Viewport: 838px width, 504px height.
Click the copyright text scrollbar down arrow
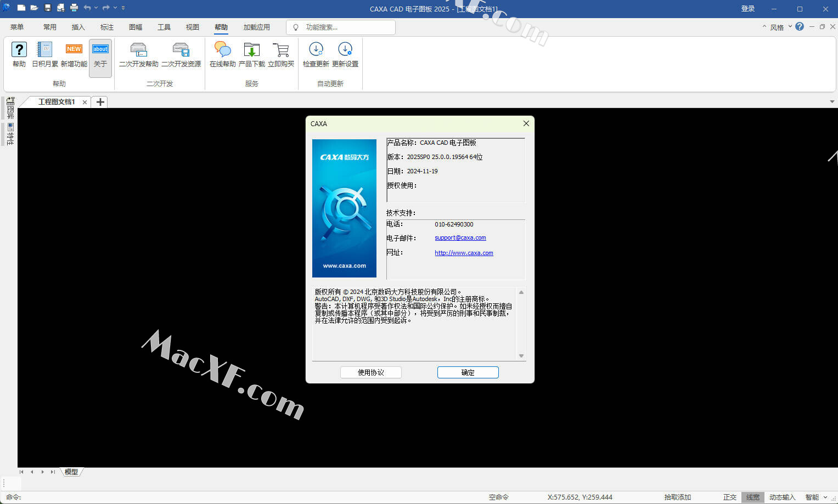pos(521,356)
